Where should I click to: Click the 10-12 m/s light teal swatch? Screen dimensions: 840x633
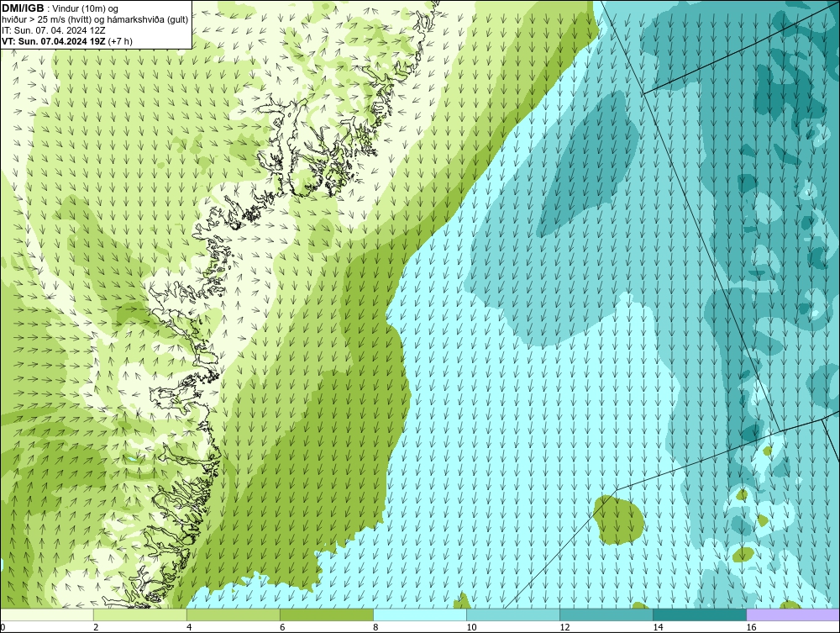point(513,615)
